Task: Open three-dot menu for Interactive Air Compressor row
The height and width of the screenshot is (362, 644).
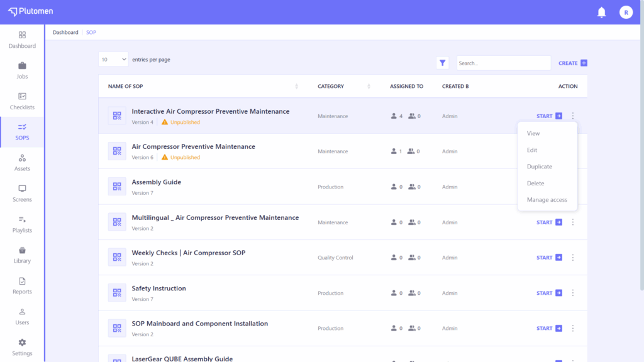Action: click(x=573, y=116)
